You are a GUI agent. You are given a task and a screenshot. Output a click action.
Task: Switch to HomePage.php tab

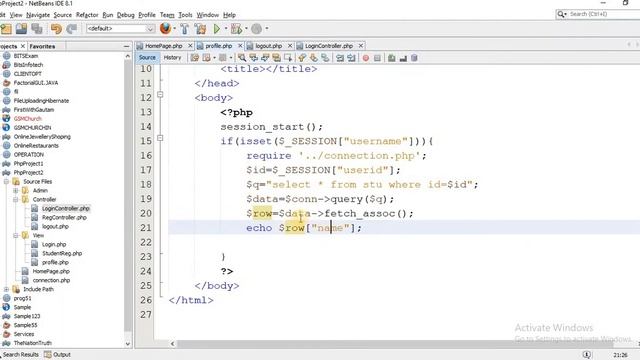pos(164,46)
